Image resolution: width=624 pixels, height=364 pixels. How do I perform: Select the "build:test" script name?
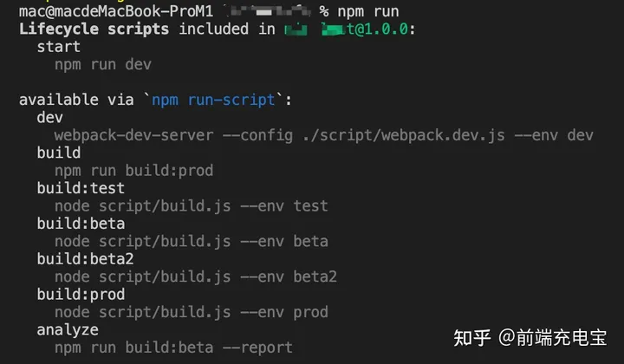point(81,188)
